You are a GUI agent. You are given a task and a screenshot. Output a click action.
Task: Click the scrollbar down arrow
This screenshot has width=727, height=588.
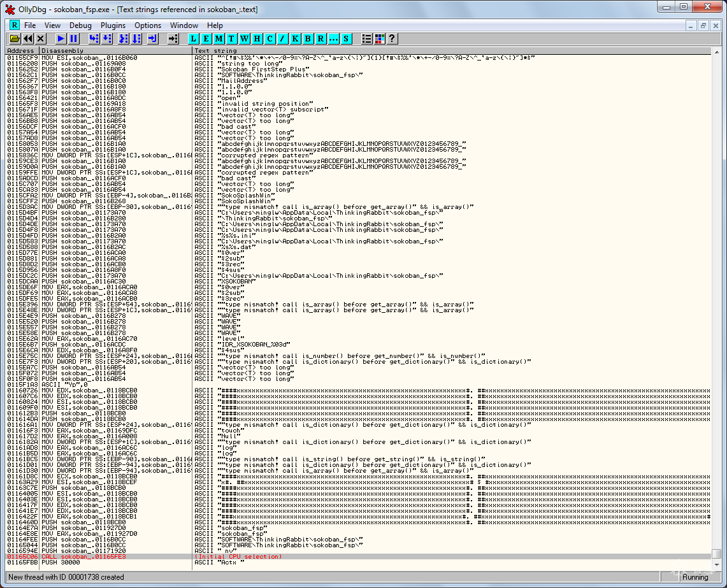point(716,565)
